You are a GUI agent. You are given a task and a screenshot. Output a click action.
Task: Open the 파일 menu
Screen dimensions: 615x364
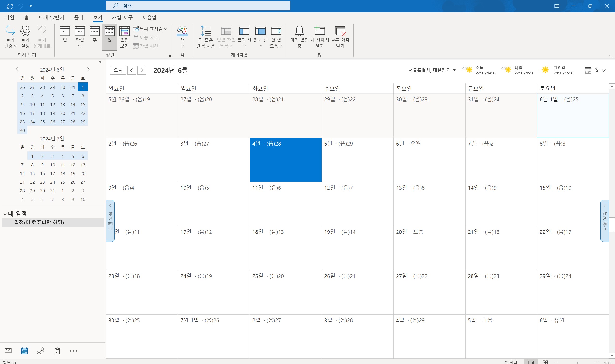tap(10, 18)
